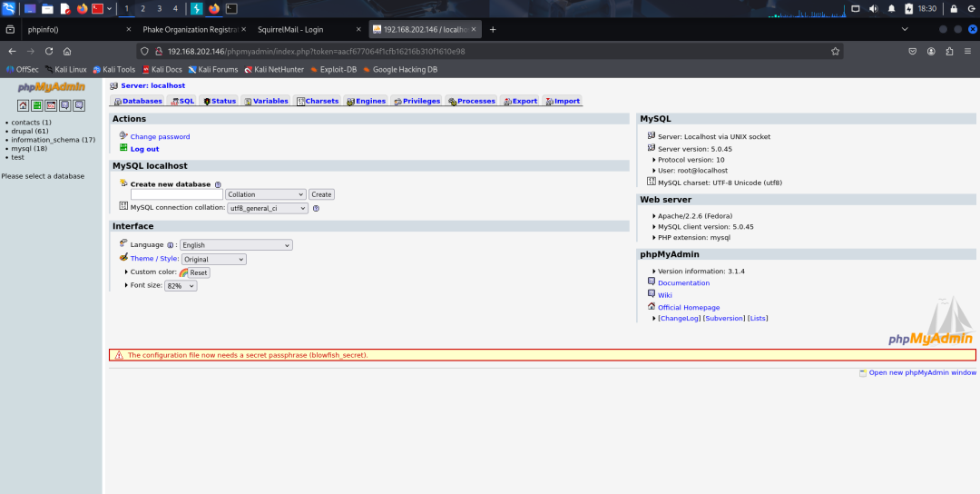Open phpMyAdmin documentation question-mark icon in sidebar
Screen dimensions: 980x494
click(x=65, y=105)
